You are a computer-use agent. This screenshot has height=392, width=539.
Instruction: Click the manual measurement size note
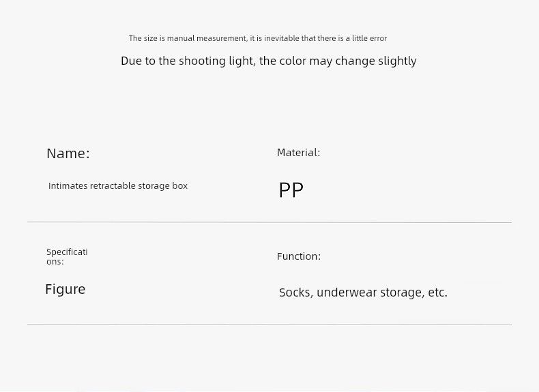(258, 38)
